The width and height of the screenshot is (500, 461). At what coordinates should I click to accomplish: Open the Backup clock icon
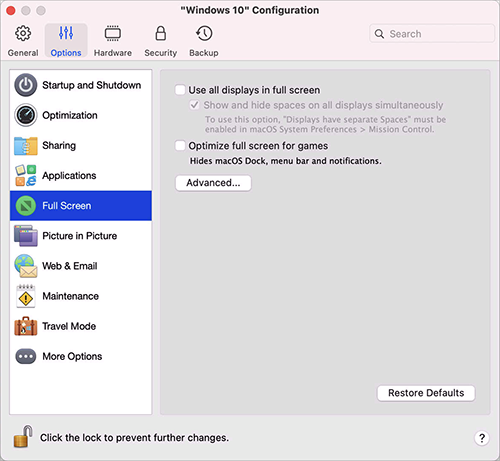(204, 33)
